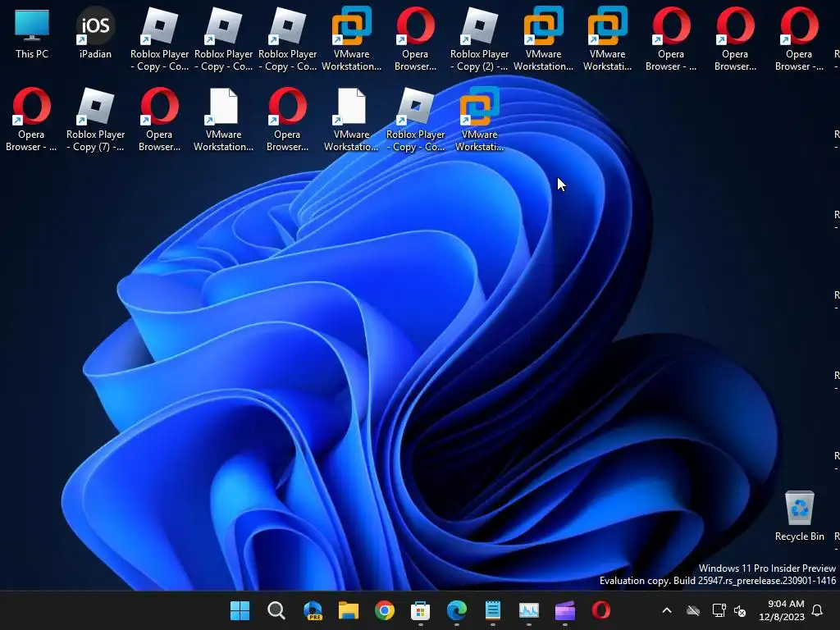Screen dimensions: 840x630
Task: Select the VMware Workstation shortcut left of Roblox Copy (2)
Action: tap(351, 39)
